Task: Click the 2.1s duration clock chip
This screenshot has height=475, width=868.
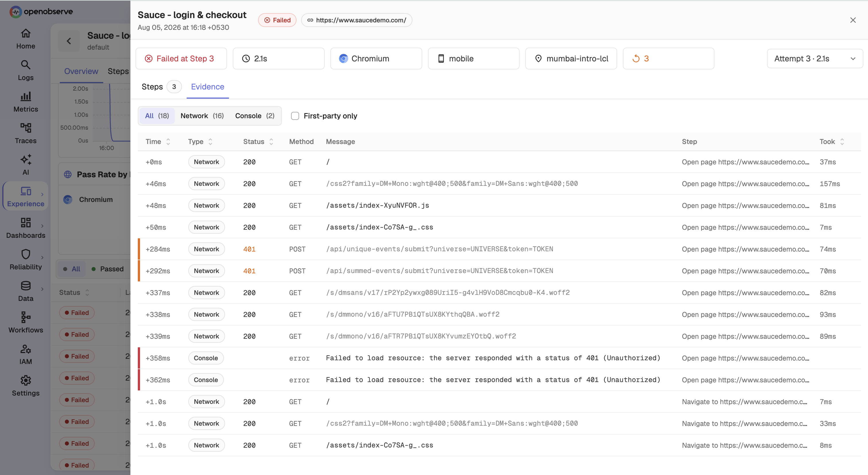Action: point(278,59)
